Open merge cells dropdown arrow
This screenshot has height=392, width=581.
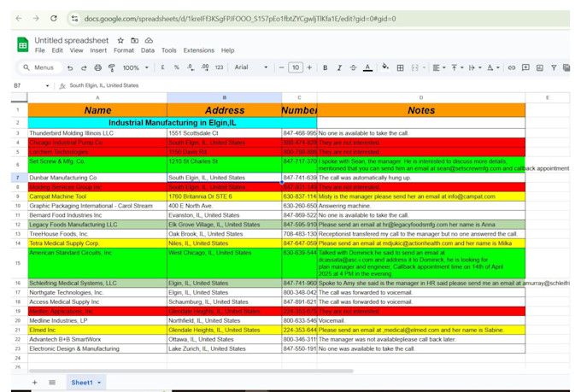(424, 67)
